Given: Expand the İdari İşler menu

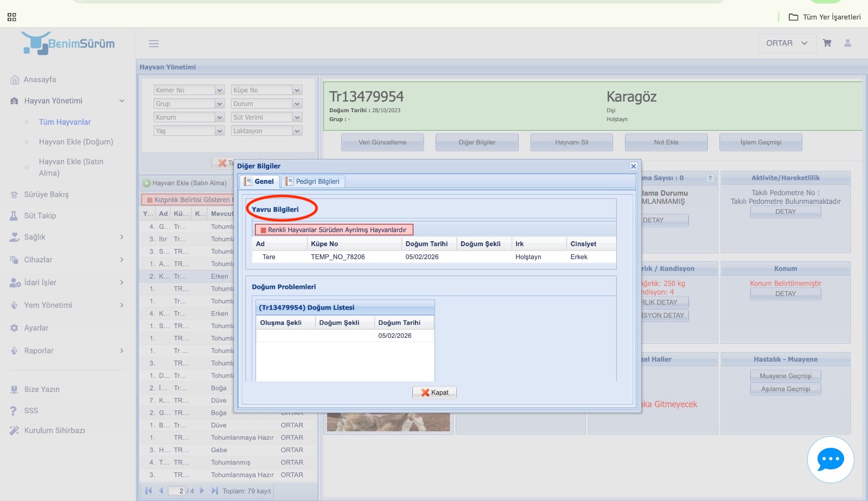Looking at the screenshot, I should coord(122,282).
